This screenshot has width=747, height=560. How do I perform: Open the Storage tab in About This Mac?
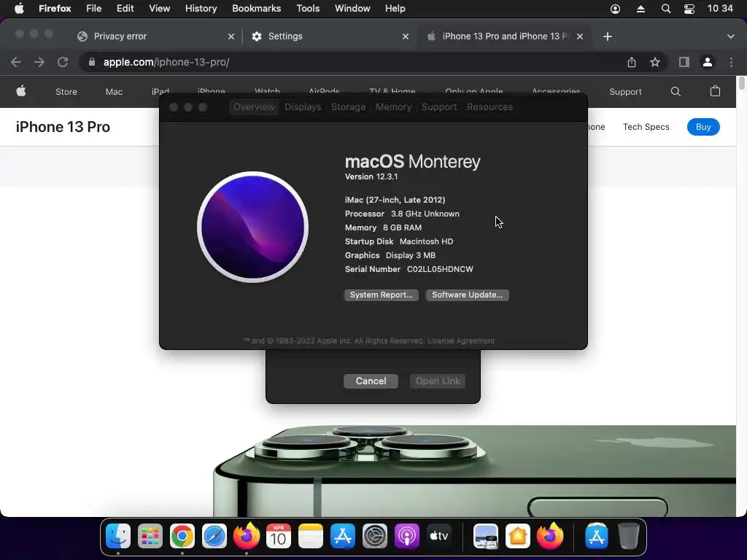(348, 106)
